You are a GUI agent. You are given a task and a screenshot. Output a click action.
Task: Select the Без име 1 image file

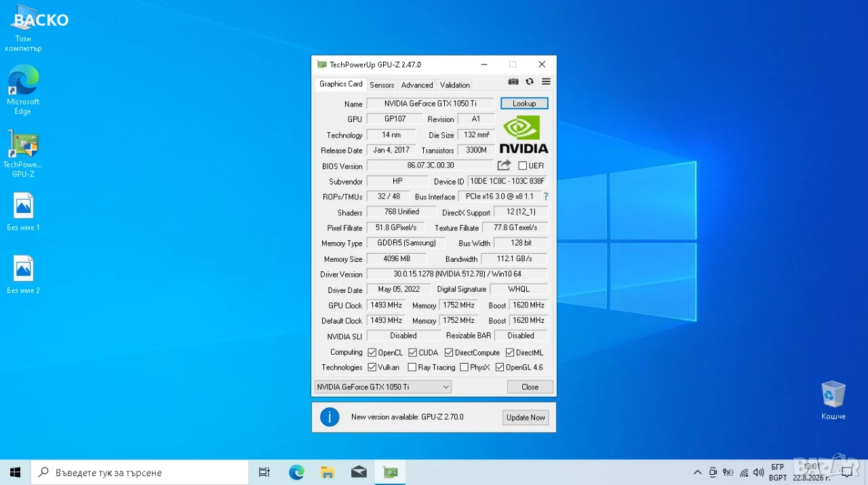tap(23, 212)
